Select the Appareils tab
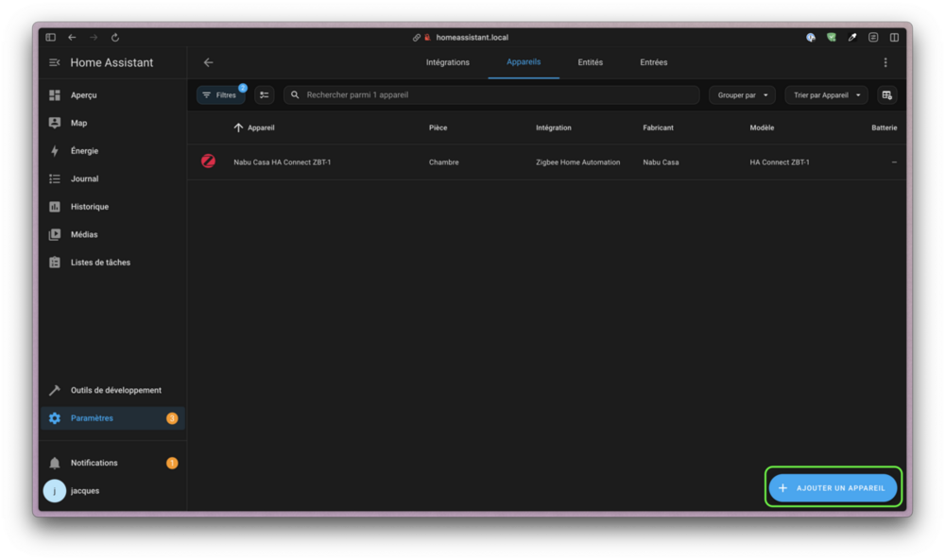 (x=524, y=62)
